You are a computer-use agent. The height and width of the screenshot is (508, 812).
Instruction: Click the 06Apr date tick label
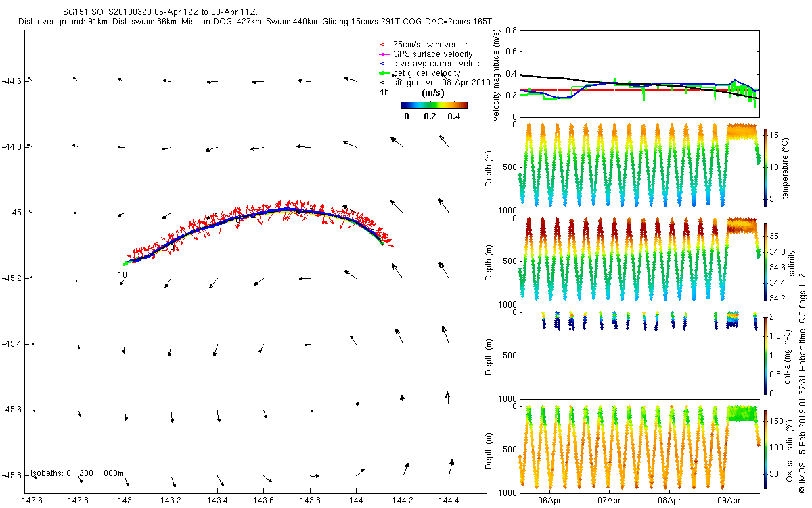coord(549,501)
